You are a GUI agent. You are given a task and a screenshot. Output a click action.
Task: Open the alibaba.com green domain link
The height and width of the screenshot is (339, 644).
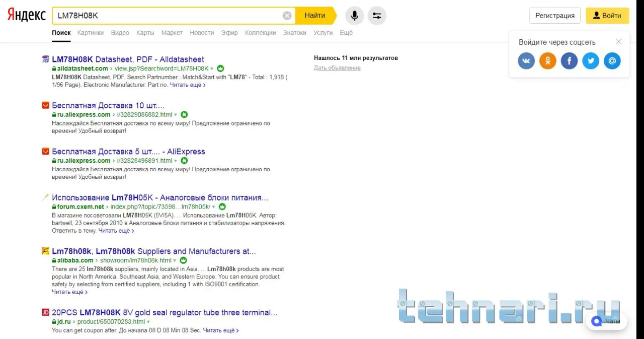pyautogui.click(x=75, y=260)
